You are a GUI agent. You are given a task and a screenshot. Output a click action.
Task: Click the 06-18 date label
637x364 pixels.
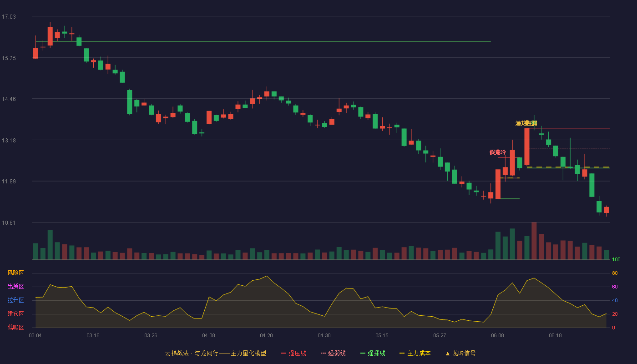tap(555, 335)
